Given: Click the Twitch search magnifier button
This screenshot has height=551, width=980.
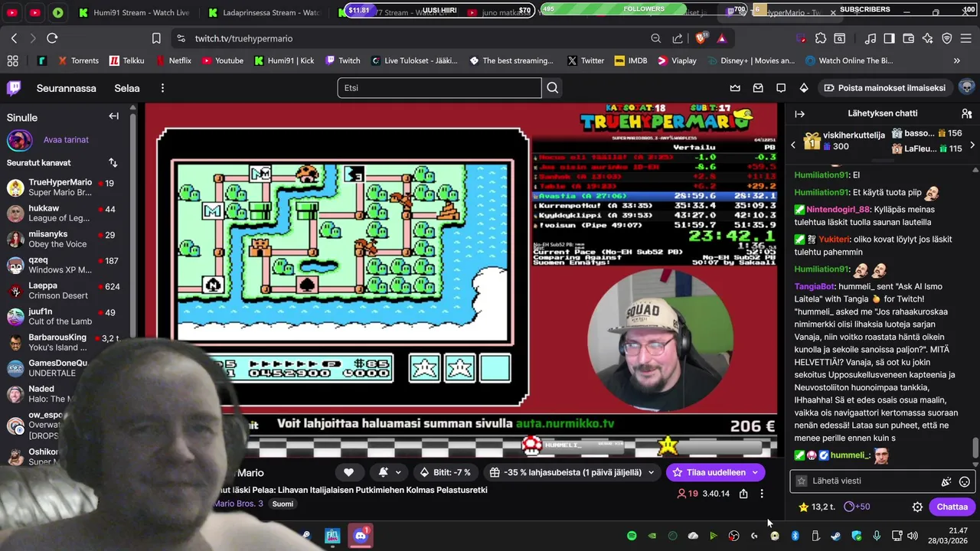Looking at the screenshot, I should tap(552, 88).
